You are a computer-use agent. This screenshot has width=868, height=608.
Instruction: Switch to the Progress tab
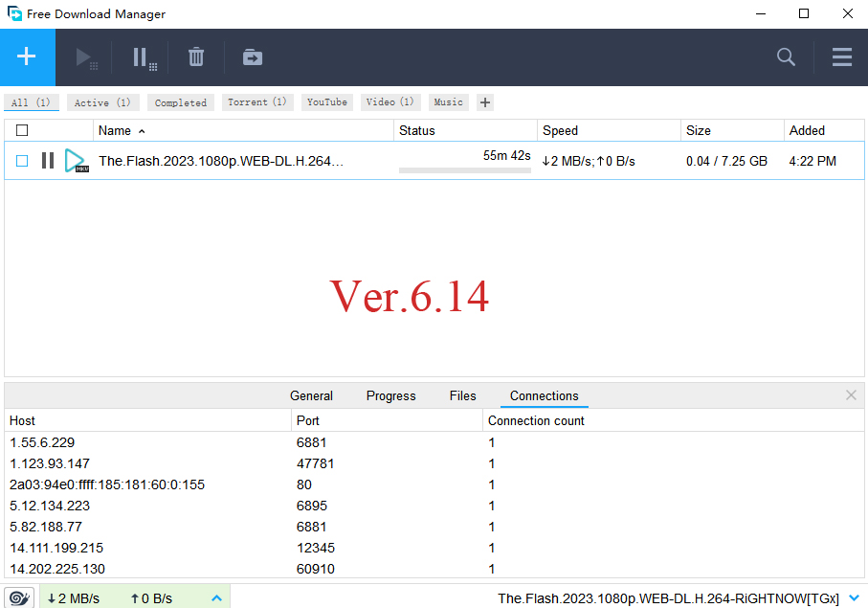390,396
